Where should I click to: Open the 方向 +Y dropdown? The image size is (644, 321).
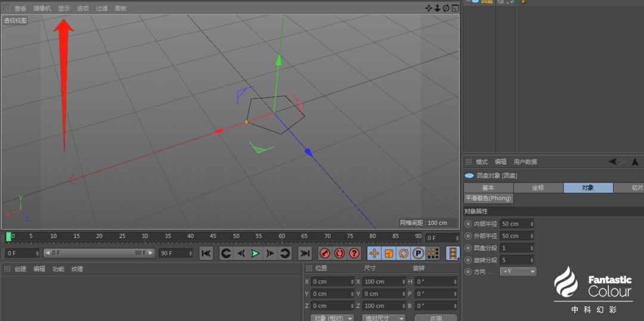pyautogui.click(x=518, y=271)
